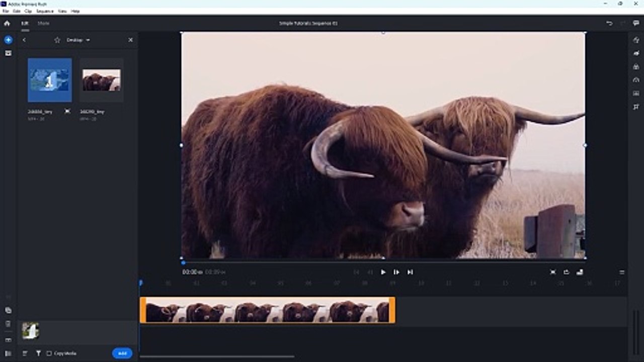Open the Audio panel icon

(636, 94)
